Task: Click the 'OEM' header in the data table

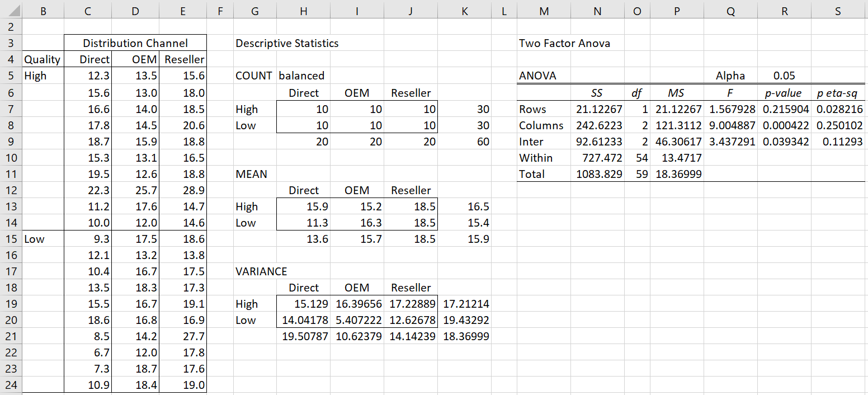Action: click(135, 59)
